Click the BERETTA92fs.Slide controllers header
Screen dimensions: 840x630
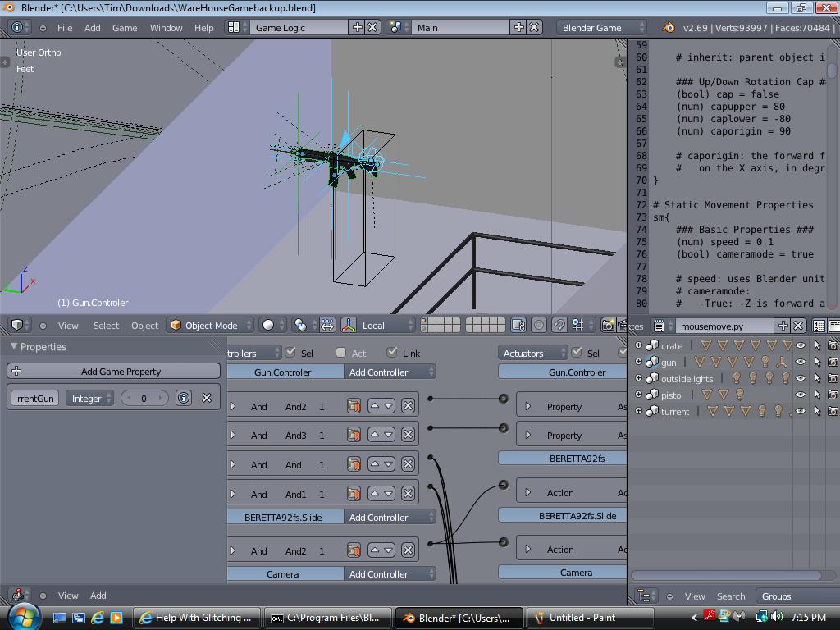[x=285, y=517]
